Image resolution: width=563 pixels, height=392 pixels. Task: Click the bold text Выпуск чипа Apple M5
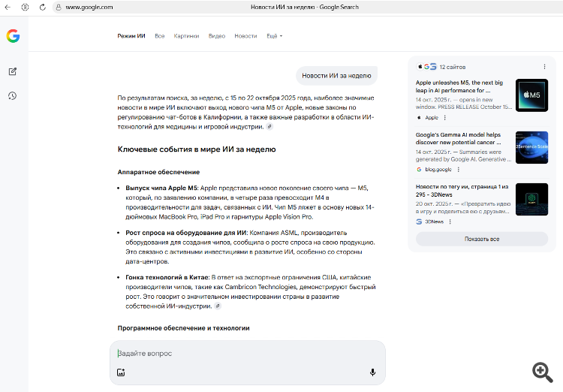pos(161,188)
